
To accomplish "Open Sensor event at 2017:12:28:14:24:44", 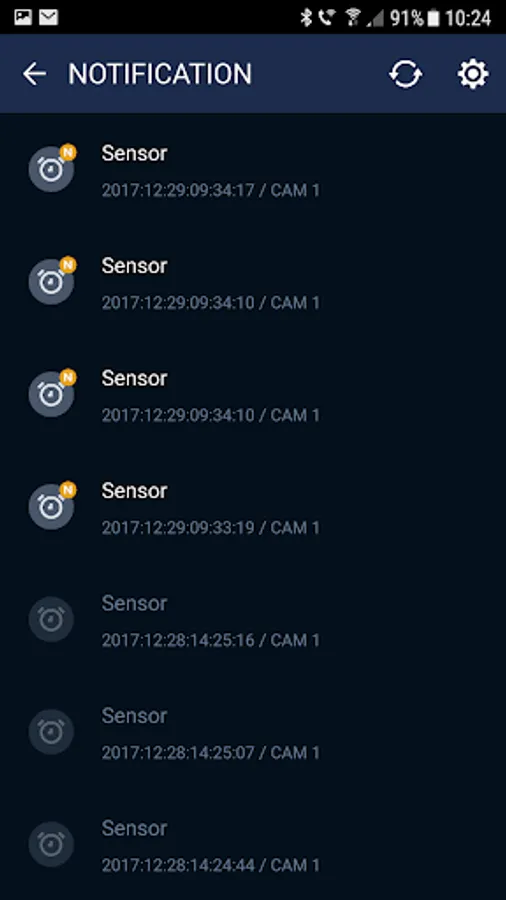I will pyautogui.click(x=253, y=844).
